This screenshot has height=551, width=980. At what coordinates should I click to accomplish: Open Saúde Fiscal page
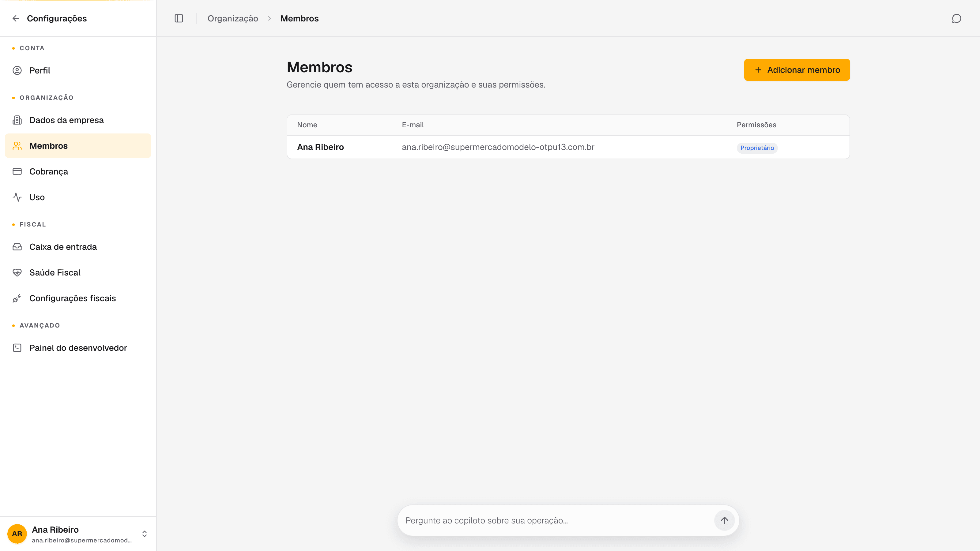78,272
